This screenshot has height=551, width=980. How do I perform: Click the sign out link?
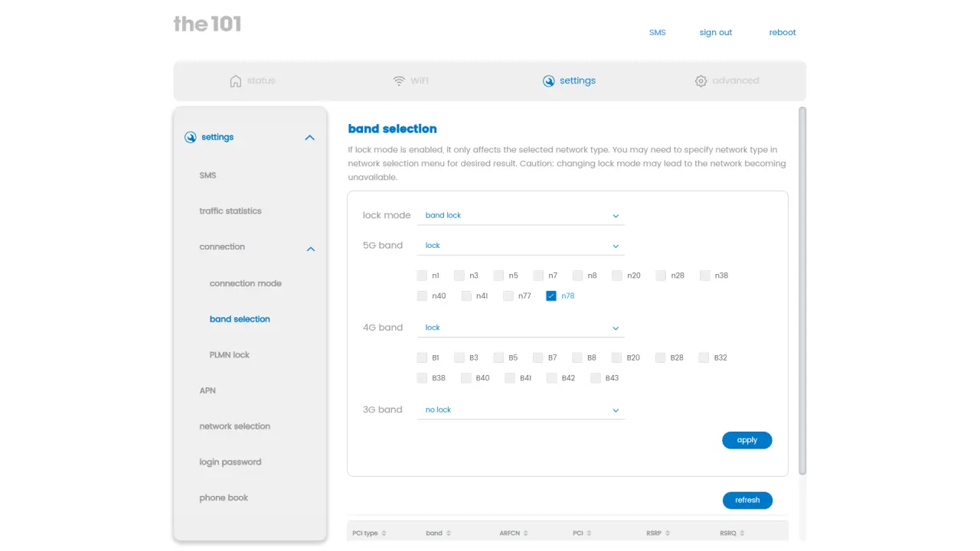(x=716, y=33)
